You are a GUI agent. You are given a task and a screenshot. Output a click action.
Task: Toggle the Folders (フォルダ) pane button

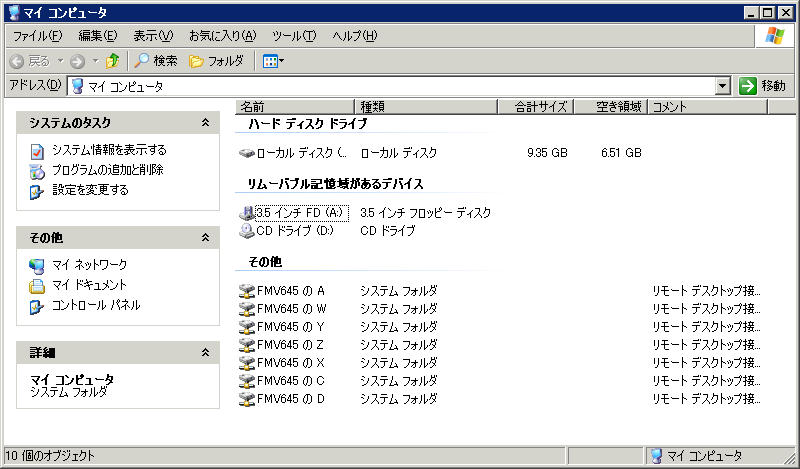(216, 61)
